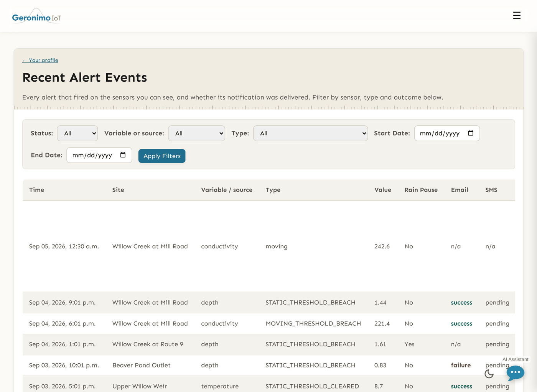Click Willow Creek at Route 9 site
The width and height of the screenshot is (537, 392).
[x=148, y=344]
